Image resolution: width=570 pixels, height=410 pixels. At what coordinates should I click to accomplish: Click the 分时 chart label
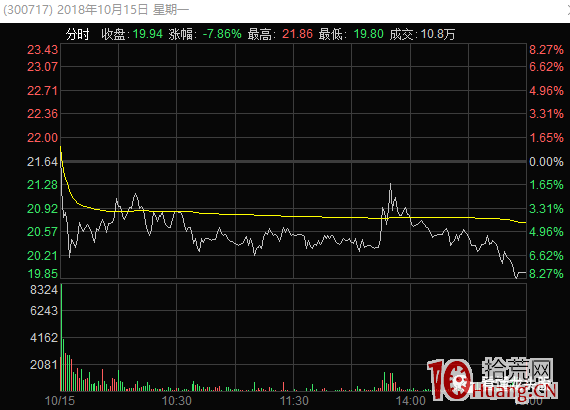[x=77, y=34]
